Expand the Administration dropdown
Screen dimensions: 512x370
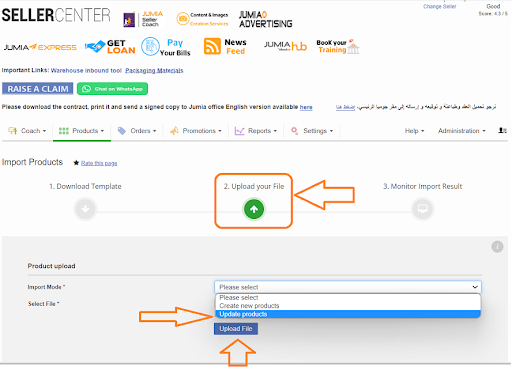click(x=462, y=131)
